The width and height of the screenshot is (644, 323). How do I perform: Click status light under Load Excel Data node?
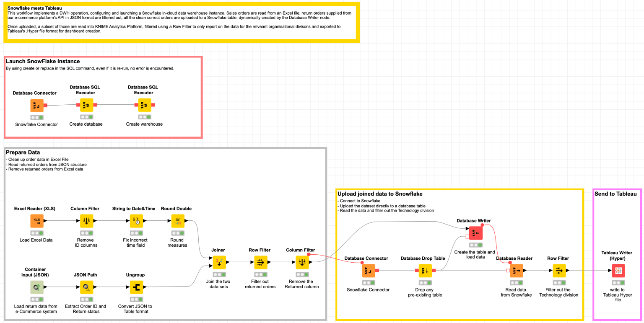[37, 233]
